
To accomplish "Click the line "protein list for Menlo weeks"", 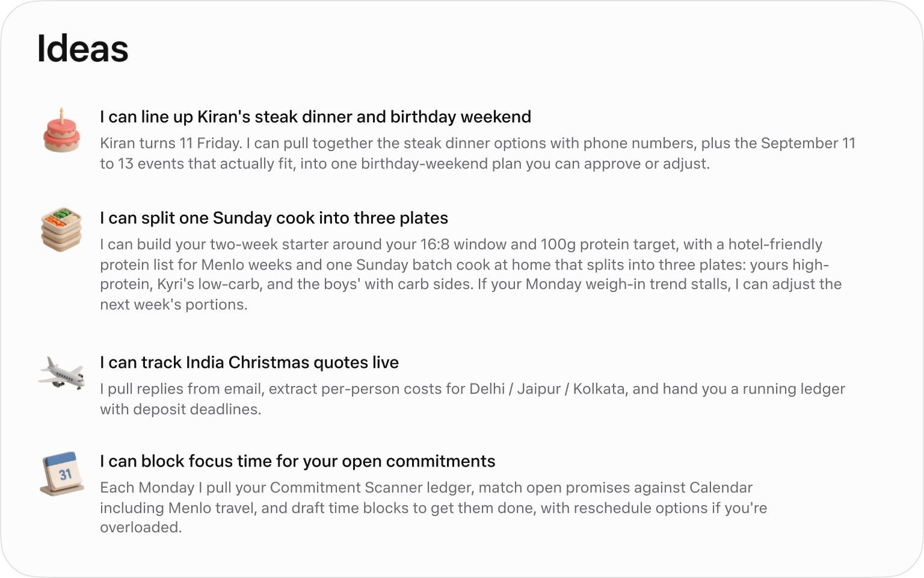I will pos(464,265).
